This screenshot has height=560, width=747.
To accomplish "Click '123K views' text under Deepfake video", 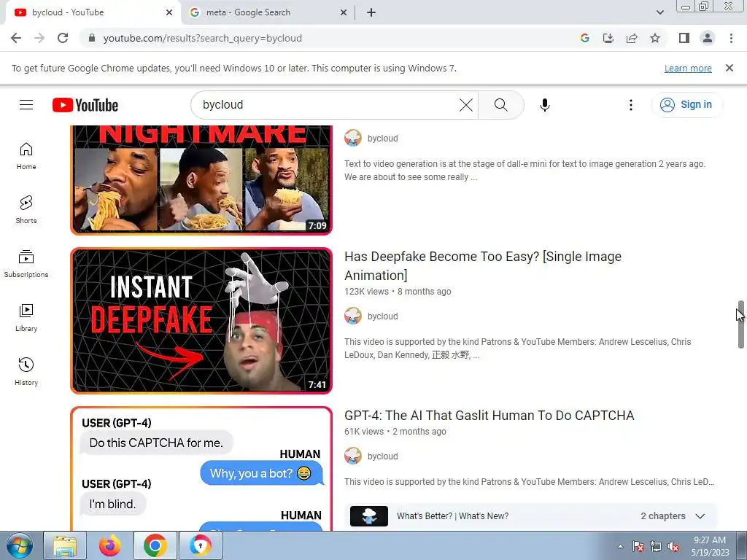I will click(366, 292).
